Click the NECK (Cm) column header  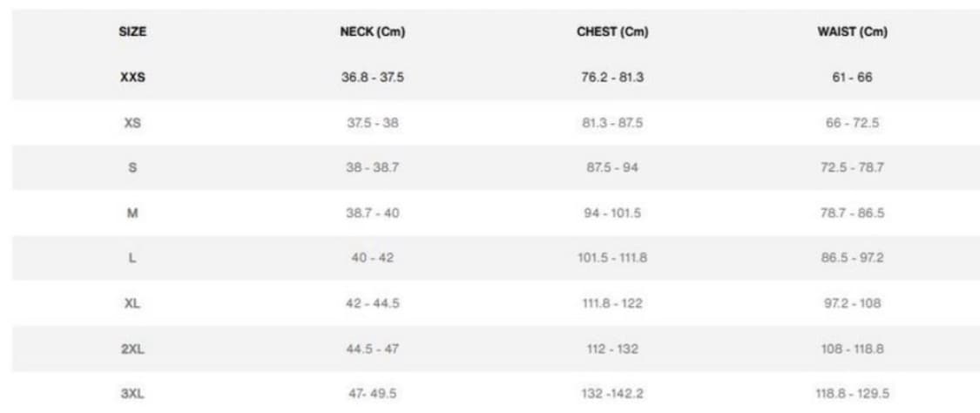coord(373,32)
